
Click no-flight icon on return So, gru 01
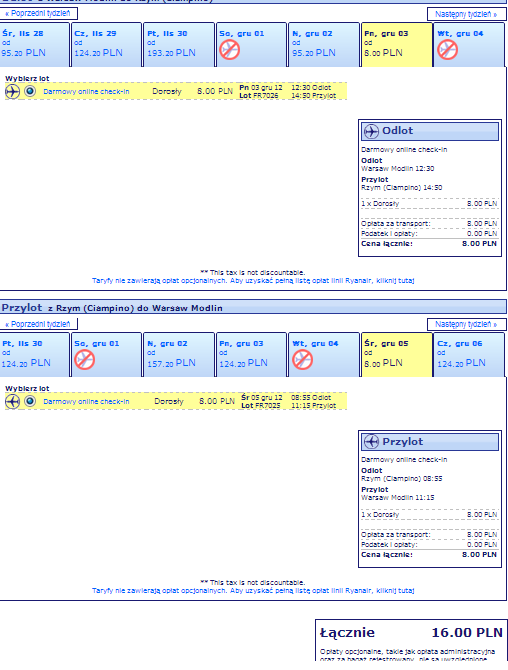[85, 360]
